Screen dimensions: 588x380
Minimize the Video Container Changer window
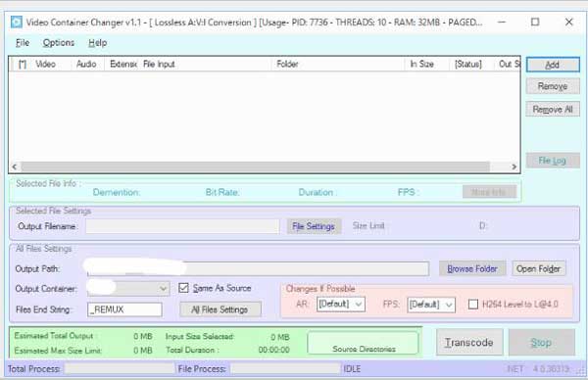pos(502,23)
